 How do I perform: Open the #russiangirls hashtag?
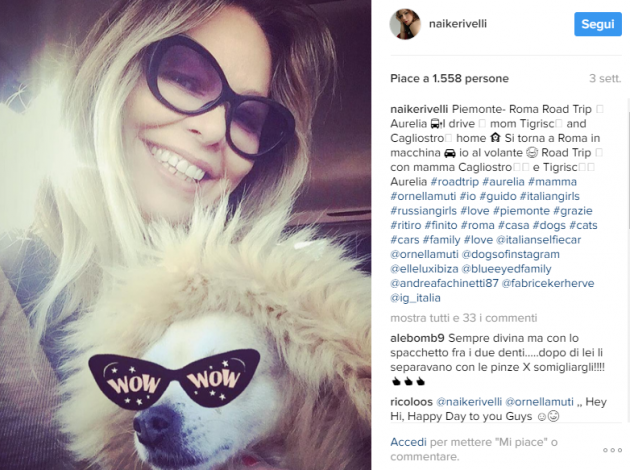coord(423,210)
